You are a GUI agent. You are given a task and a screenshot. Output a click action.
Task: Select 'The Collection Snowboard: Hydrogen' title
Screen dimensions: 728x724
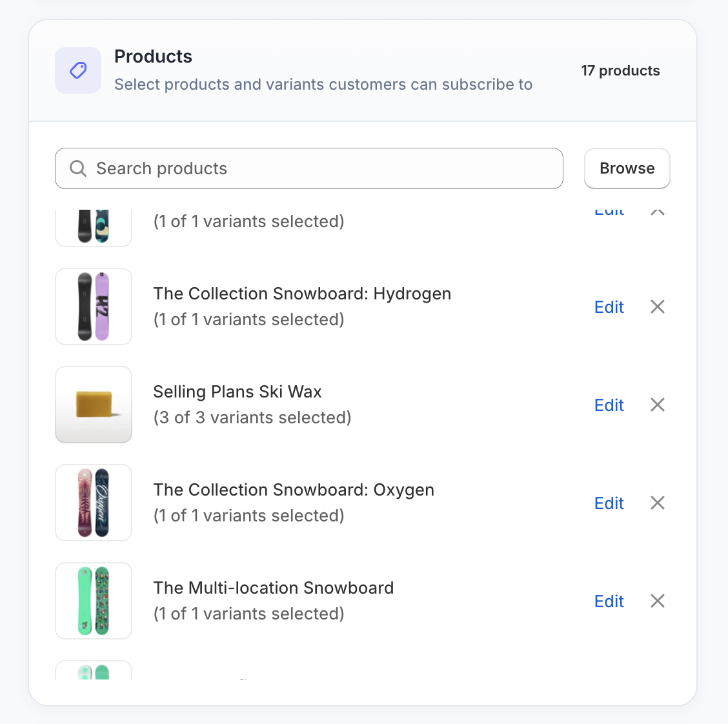(x=302, y=294)
